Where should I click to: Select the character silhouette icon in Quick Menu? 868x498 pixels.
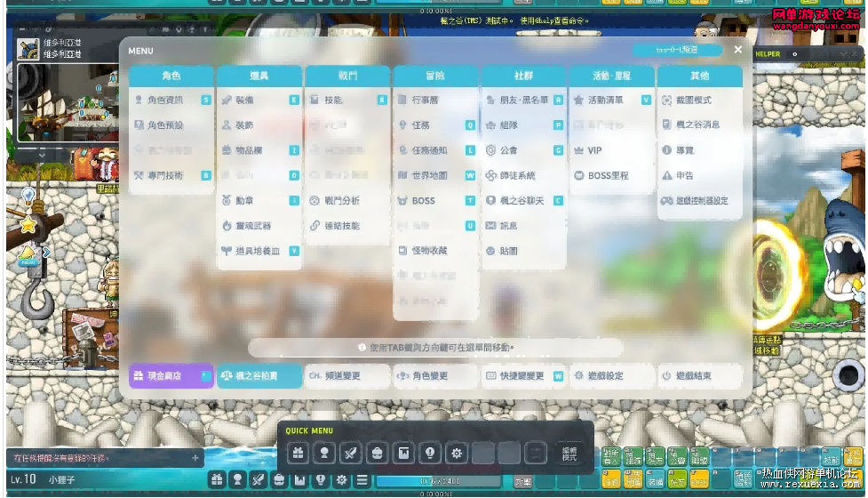pos(324,454)
